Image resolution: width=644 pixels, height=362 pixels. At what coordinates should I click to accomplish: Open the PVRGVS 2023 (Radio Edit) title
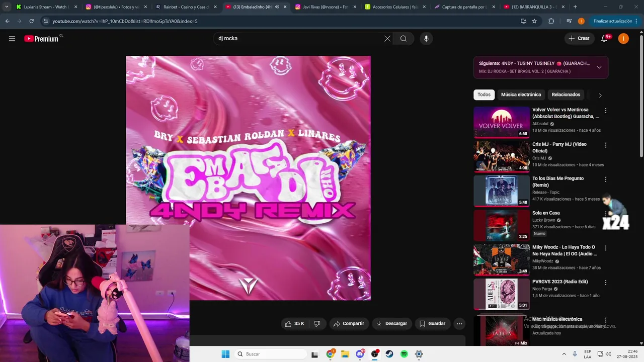560,282
